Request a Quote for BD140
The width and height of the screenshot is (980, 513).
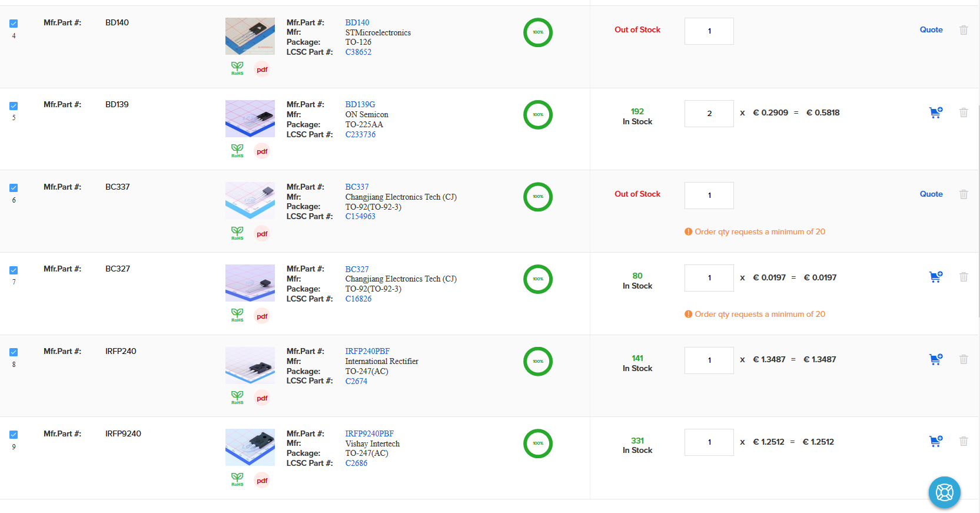(x=931, y=30)
